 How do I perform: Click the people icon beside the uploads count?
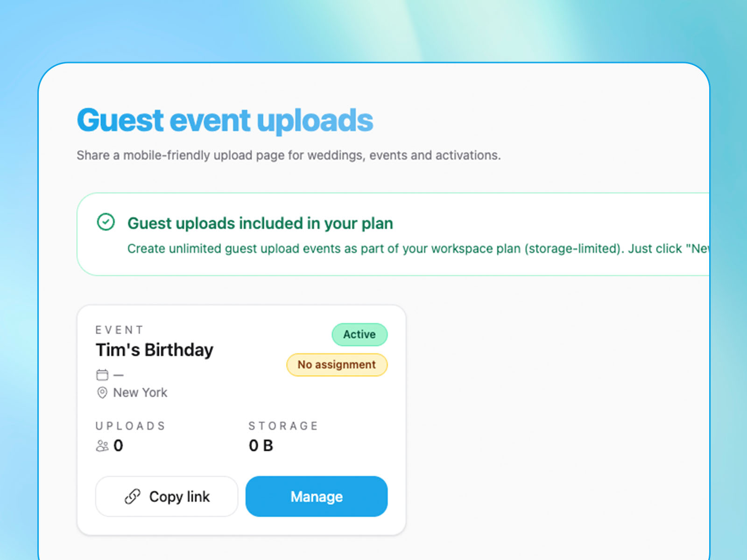pos(103,446)
